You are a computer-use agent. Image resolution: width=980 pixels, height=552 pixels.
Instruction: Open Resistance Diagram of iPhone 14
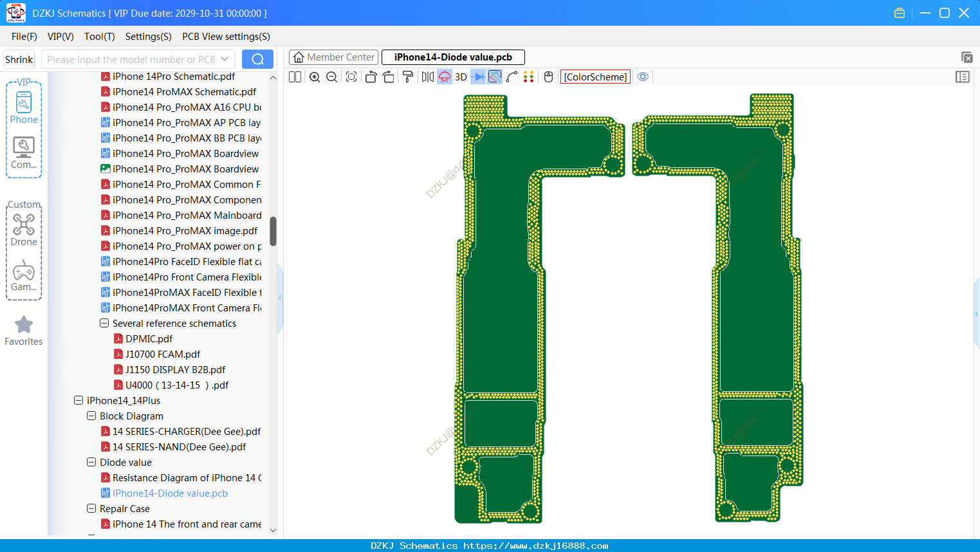[x=187, y=478]
